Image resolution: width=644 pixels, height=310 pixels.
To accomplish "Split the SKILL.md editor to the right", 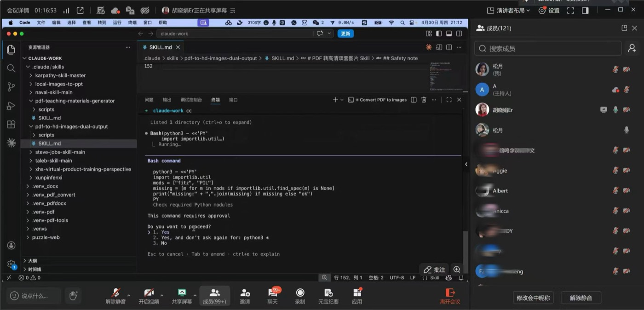I will 449,47.
